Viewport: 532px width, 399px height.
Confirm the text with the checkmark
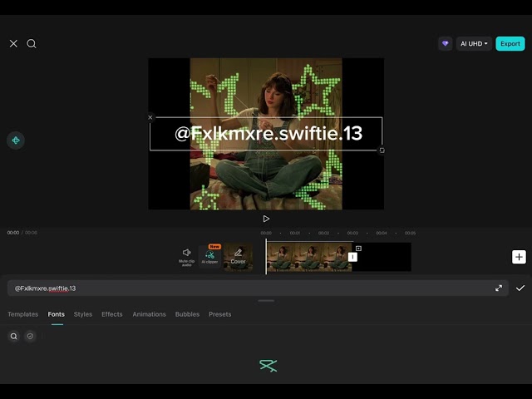click(x=520, y=288)
